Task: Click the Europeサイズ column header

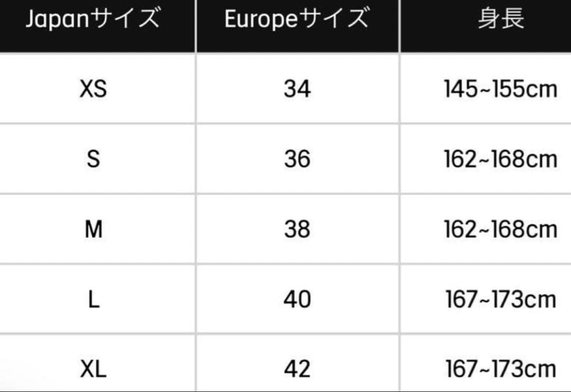Action: pos(297,20)
